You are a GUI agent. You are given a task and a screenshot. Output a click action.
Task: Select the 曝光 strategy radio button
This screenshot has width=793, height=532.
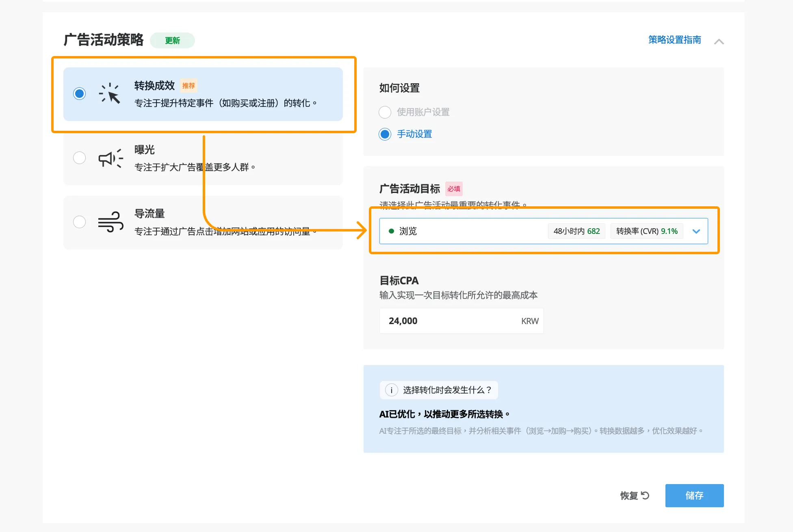(x=80, y=158)
